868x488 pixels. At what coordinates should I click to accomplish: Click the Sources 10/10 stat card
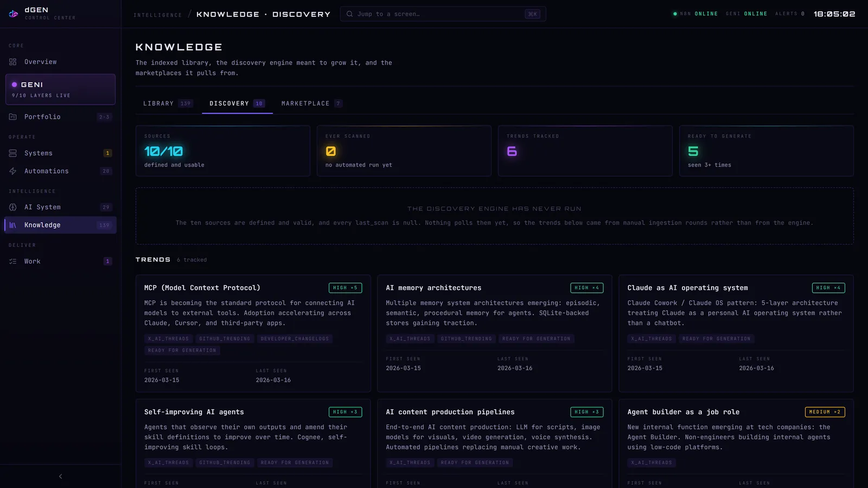[223, 151]
